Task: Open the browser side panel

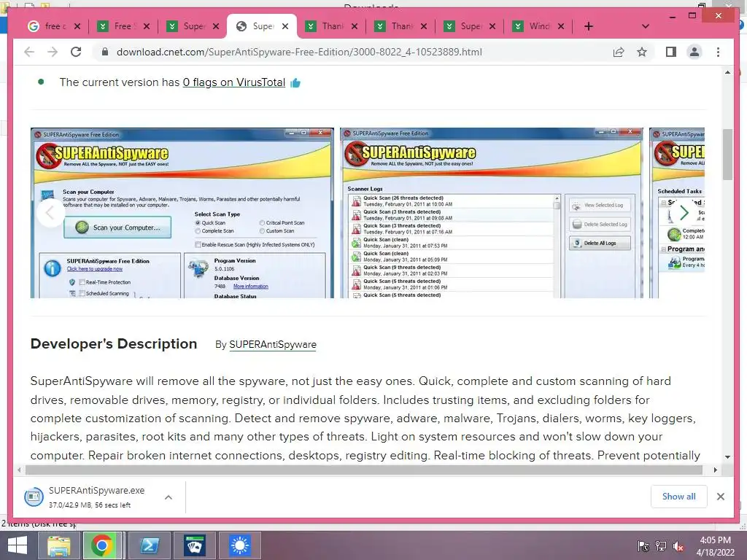Action: [671, 52]
